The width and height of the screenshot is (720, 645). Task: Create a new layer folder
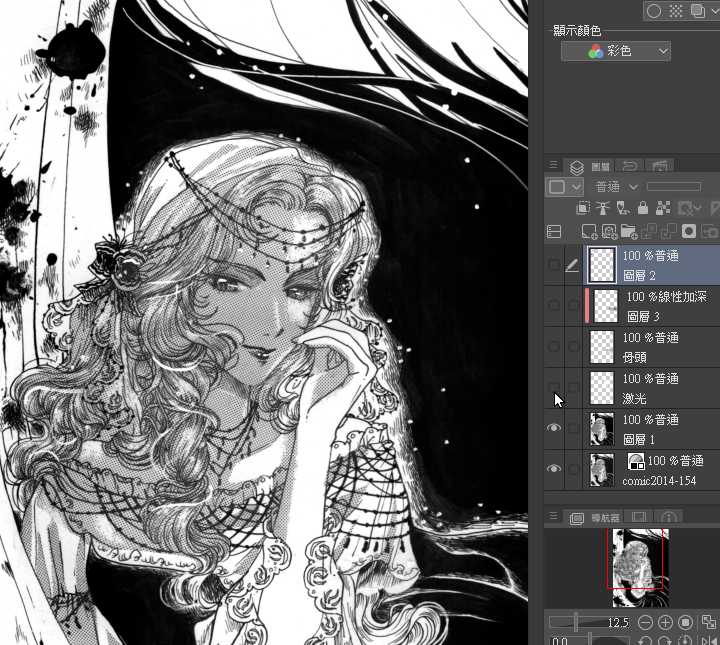pyautogui.click(x=629, y=231)
